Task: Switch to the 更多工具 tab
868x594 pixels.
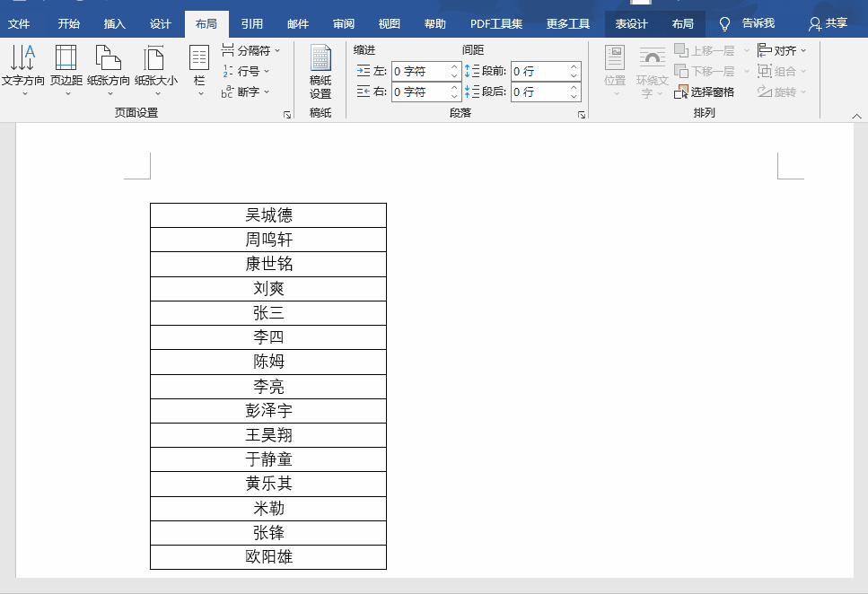Action: coord(568,24)
